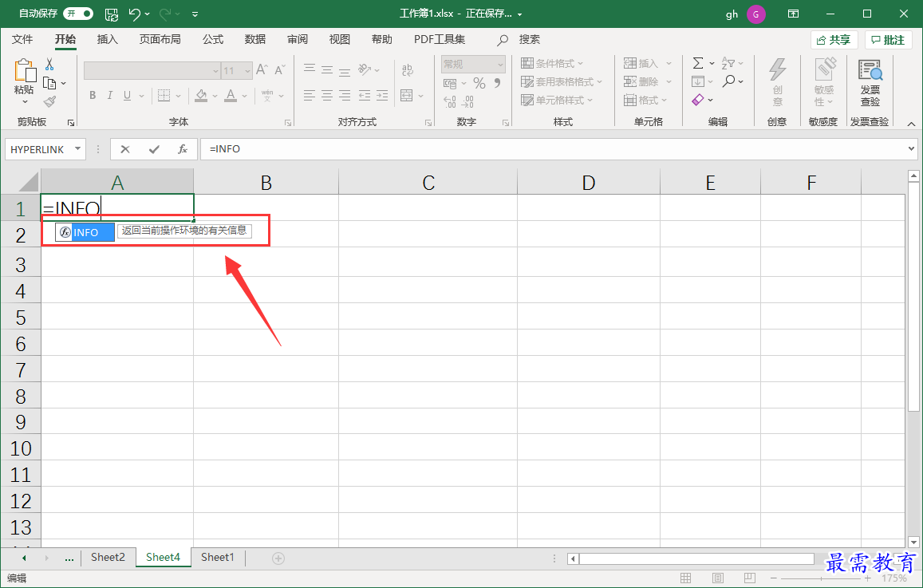The width and height of the screenshot is (923, 588).
Task: Click the Center align icon
Action: 327,96
